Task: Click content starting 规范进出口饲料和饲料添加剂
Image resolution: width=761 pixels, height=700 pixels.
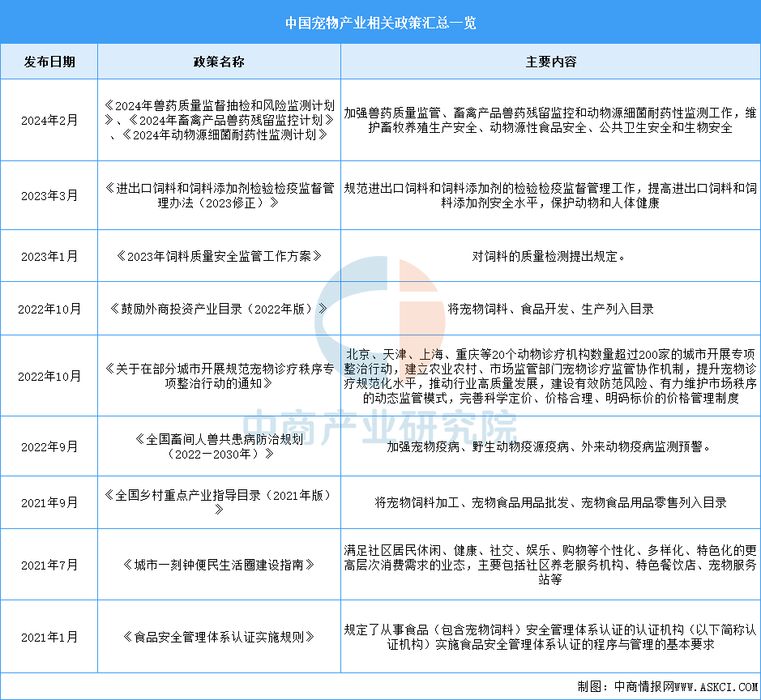Action: pos(550,195)
